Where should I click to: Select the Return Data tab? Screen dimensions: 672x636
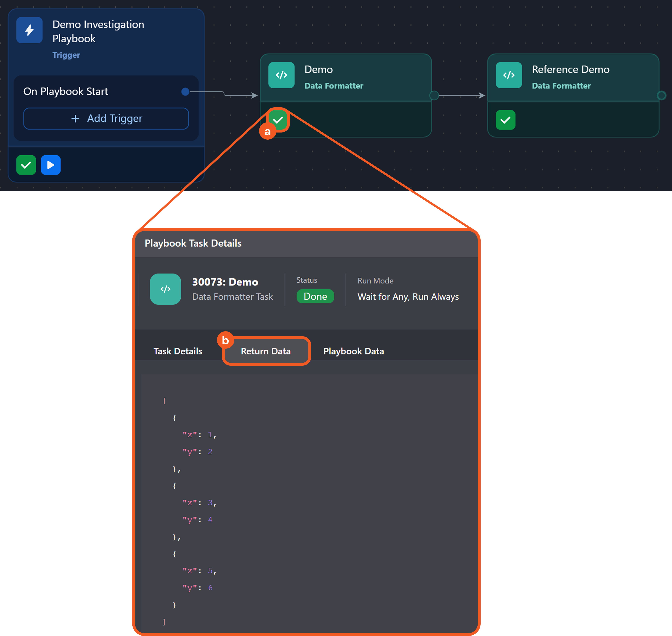coord(266,351)
